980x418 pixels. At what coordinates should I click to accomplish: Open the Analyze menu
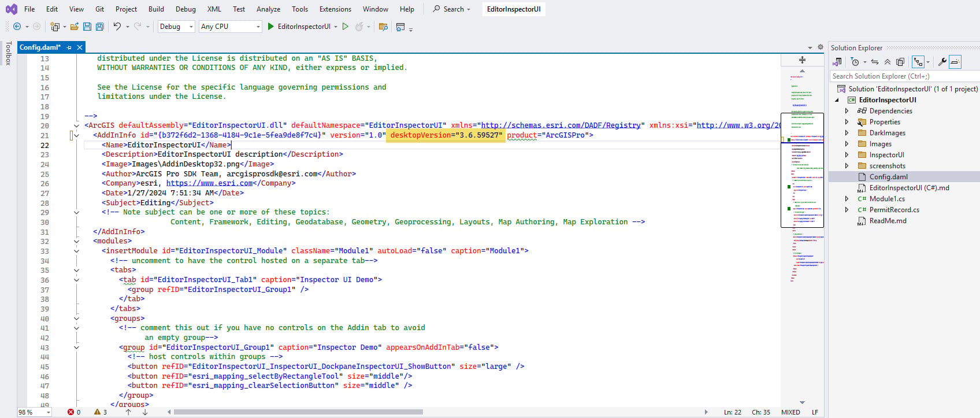coord(268,9)
